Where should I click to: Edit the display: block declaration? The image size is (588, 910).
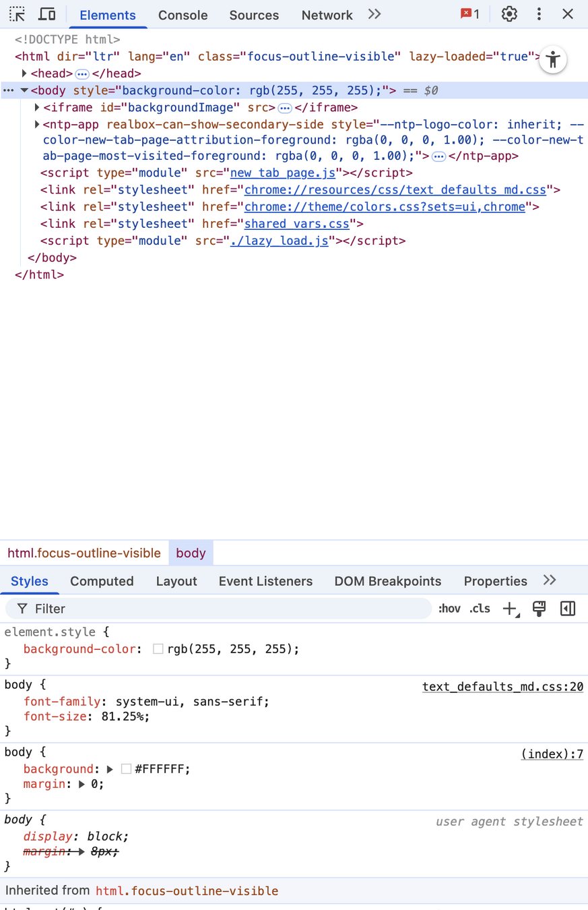75,837
